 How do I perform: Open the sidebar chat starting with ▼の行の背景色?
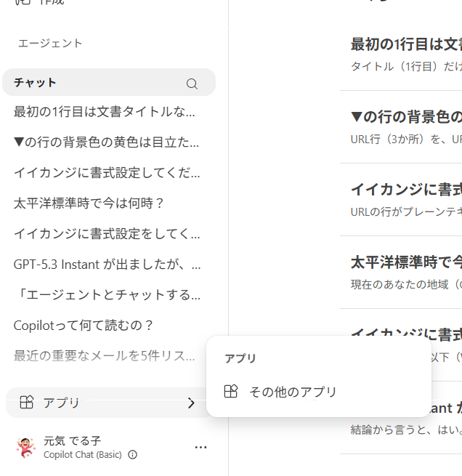coord(106,142)
